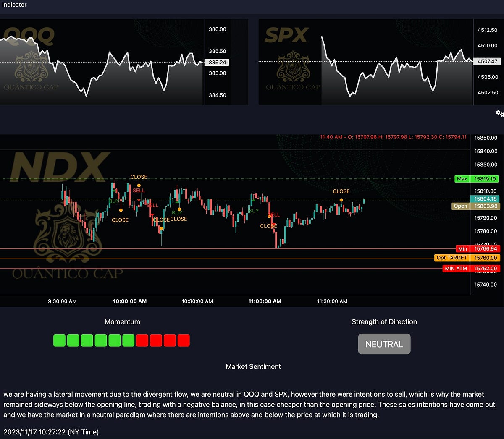Select the SELL marker near 10:00 AM
The height and width of the screenshot is (439, 504).
click(139, 190)
